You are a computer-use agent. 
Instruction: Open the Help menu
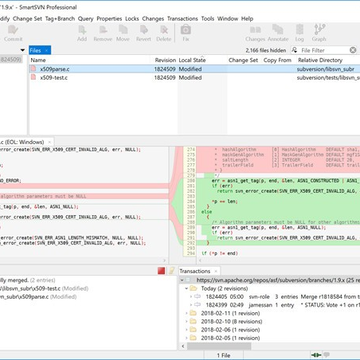247,19
